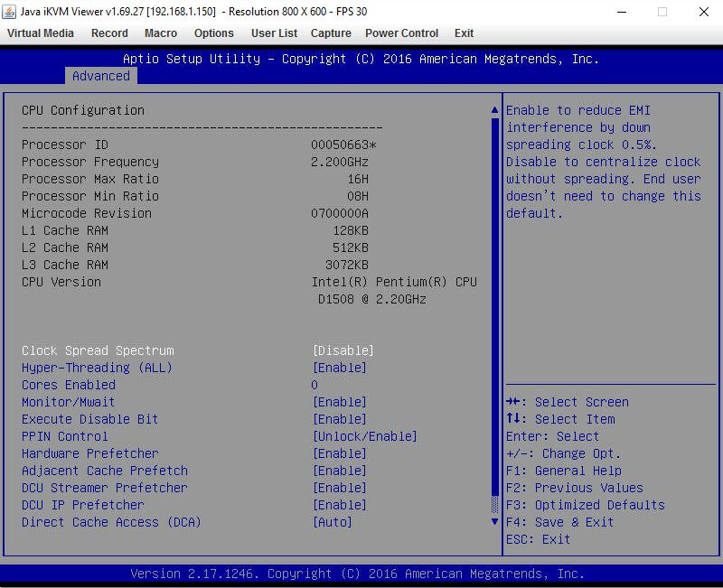Screen dimensions: 723x588
Task: Open the User List menu
Action: coord(274,33)
